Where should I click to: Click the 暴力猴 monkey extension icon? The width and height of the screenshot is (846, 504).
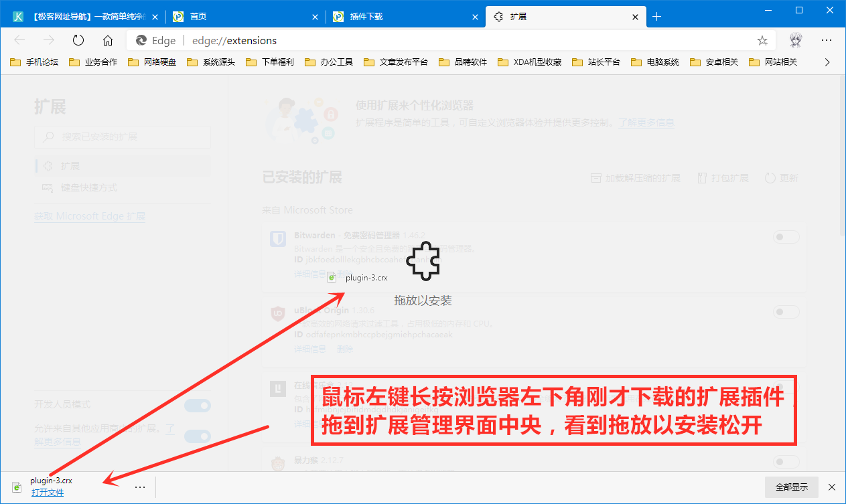(278, 463)
